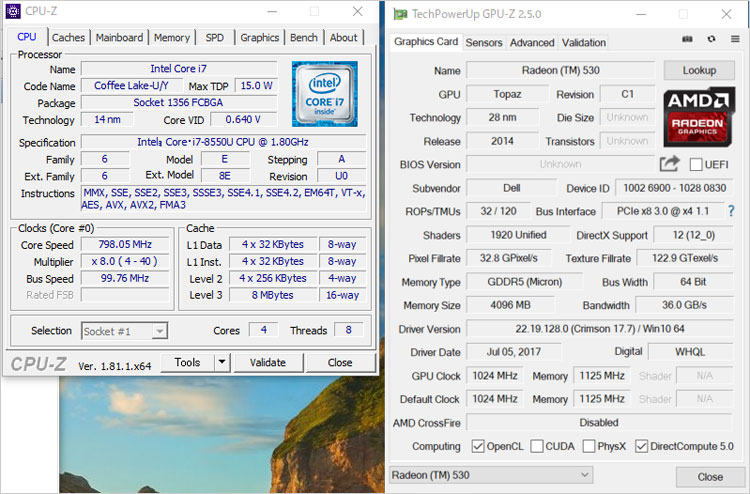Viewport: 750px width, 494px height.
Task: Open the Socket #1 selection dropdown
Action: (124, 331)
